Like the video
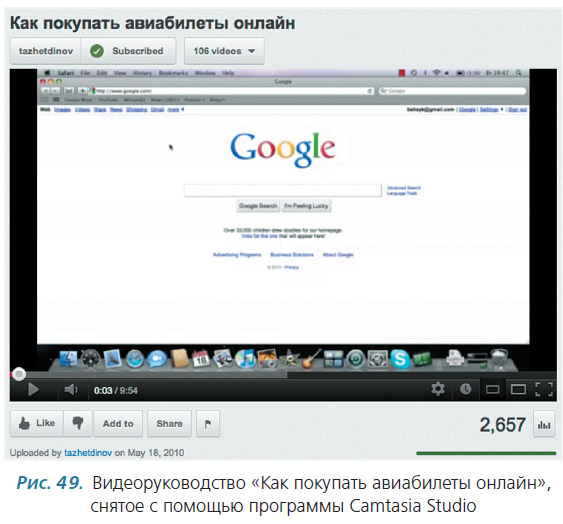Image resolution: width=563 pixels, height=524 pixels. click(37, 423)
